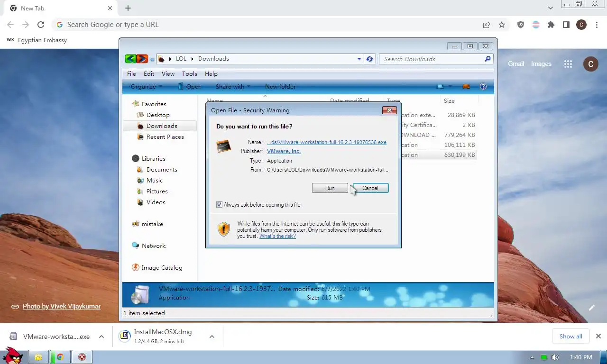Open the Egyptian Embassy bookmark
The image size is (607, 364).
(x=37, y=40)
